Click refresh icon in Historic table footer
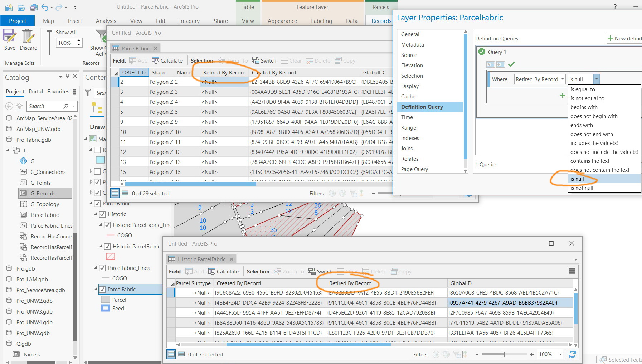 tap(572, 354)
